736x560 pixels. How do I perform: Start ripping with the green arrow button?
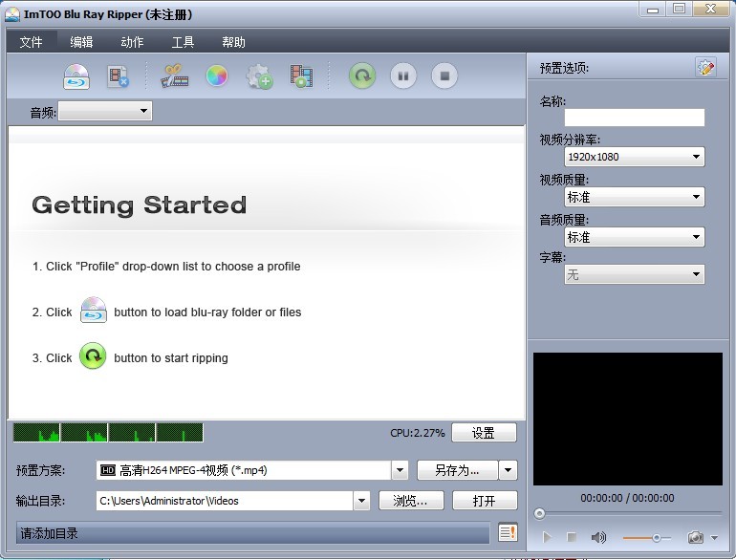361,75
